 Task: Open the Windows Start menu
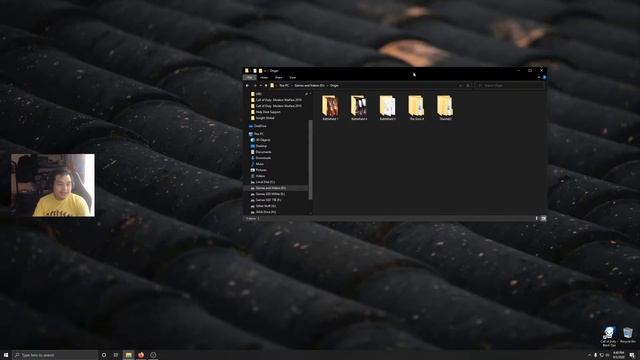tap(6, 355)
